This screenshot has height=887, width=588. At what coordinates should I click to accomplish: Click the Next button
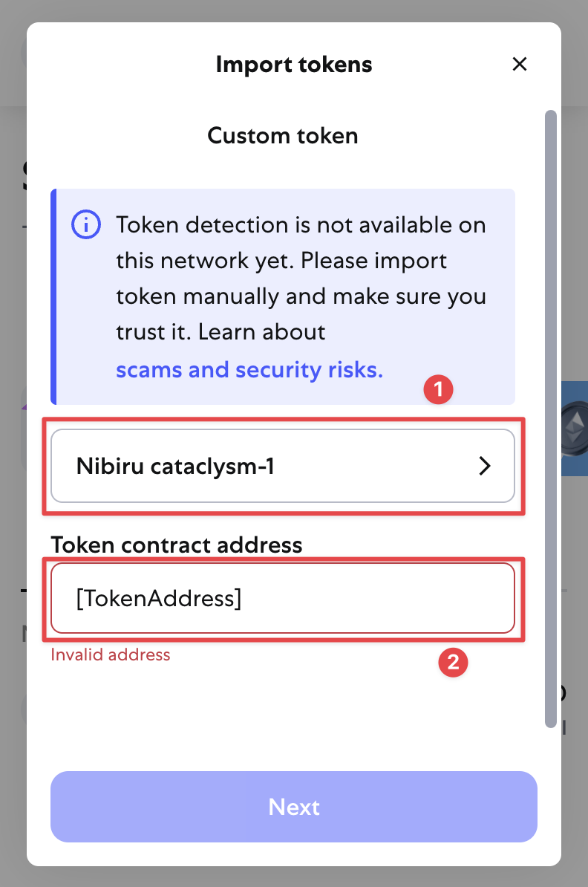293,807
